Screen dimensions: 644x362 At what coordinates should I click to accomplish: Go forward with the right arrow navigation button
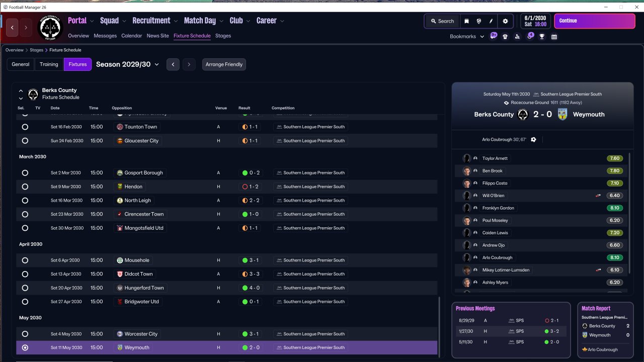click(26, 27)
